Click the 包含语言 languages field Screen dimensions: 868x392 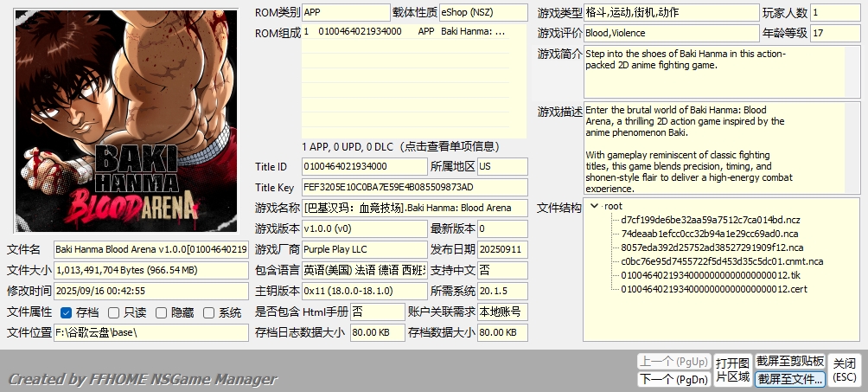(365, 270)
